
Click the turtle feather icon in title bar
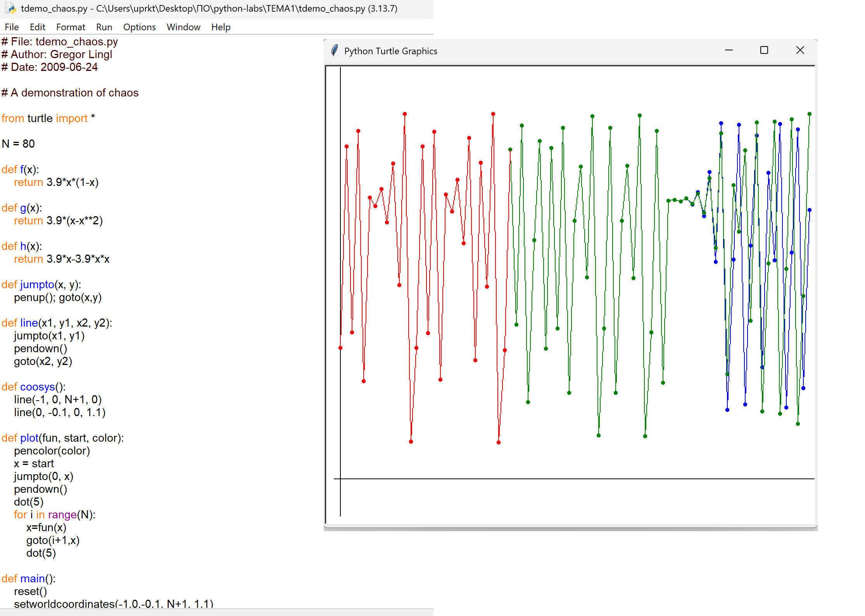[x=335, y=51]
